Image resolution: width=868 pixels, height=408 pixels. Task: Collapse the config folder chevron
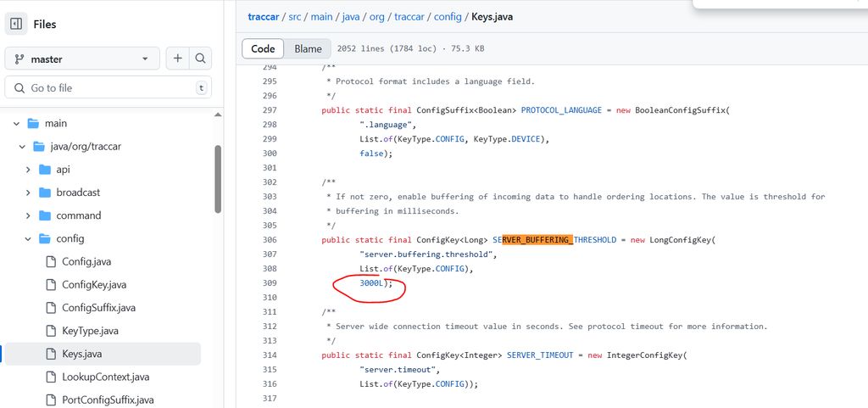pyautogui.click(x=28, y=239)
